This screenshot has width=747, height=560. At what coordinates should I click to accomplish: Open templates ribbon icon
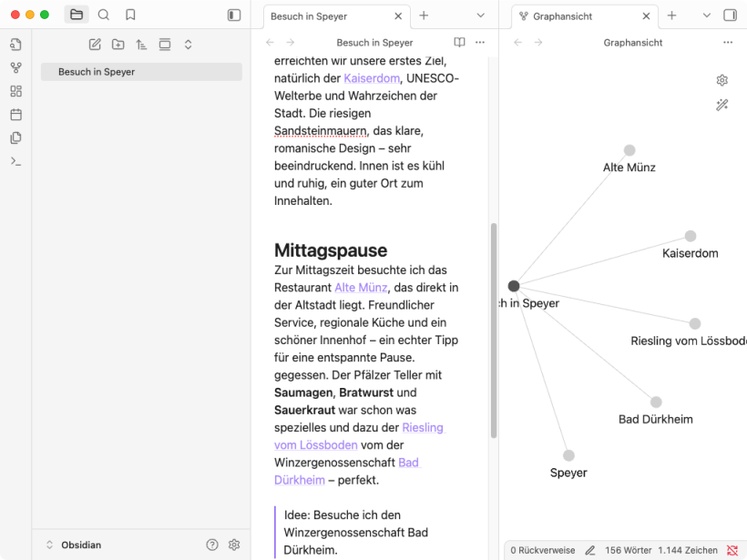click(15, 137)
